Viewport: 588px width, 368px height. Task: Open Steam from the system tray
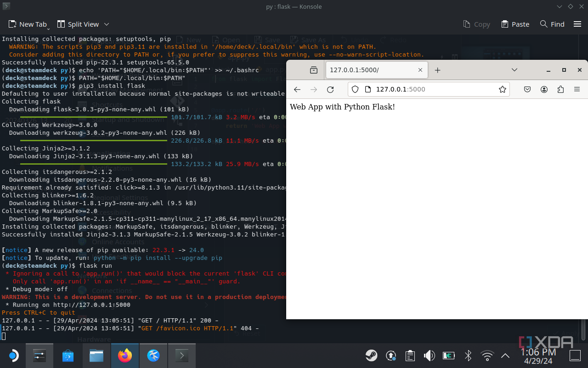click(x=371, y=356)
